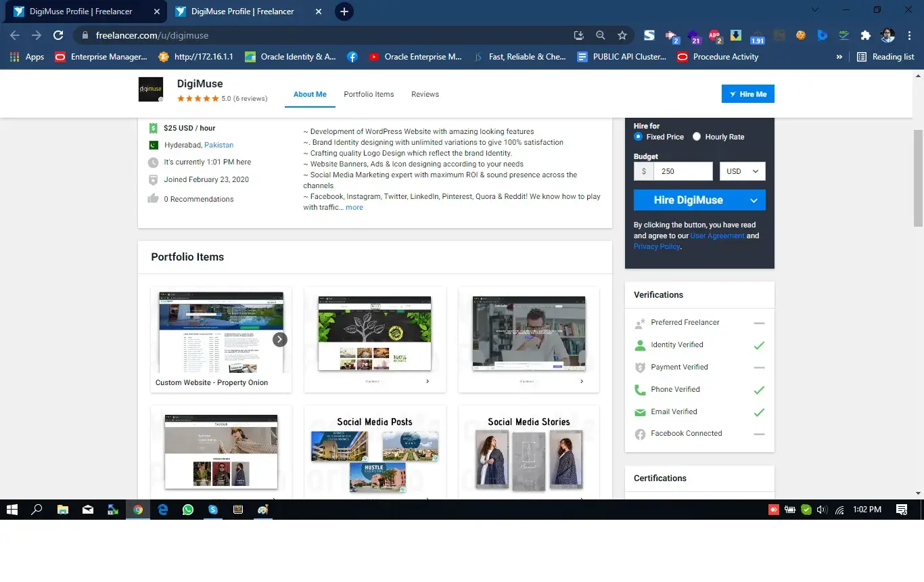Select the Fixed Price radio option

click(639, 137)
